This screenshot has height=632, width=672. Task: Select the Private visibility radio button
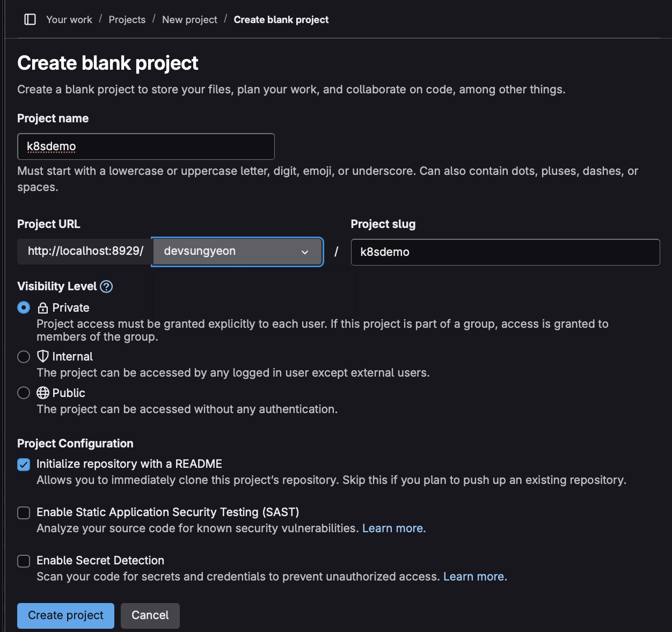[24, 307]
